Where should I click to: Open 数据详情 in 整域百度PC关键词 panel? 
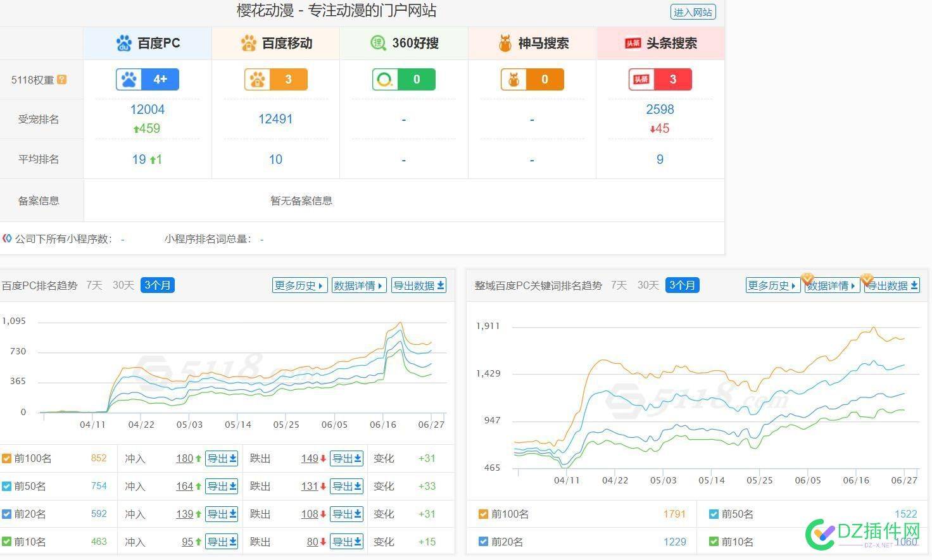tap(832, 285)
